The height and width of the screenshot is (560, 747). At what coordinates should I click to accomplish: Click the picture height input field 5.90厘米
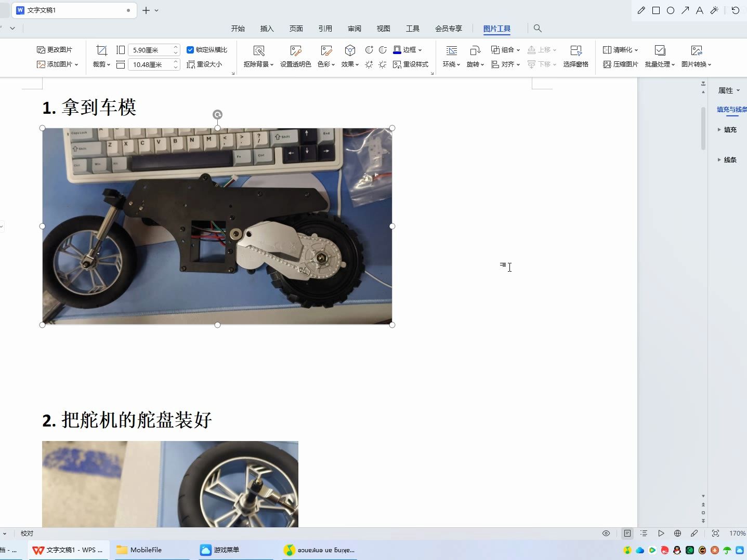(150, 50)
